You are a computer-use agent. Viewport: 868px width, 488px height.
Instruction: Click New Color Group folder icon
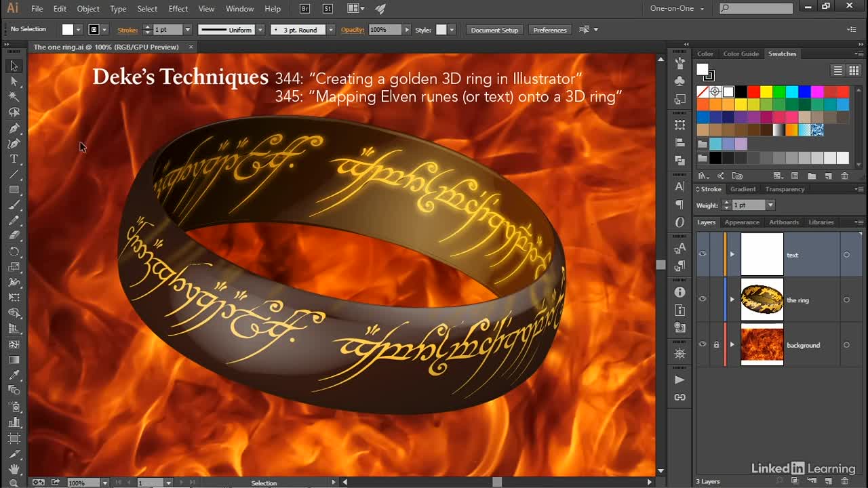pos(811,176)
